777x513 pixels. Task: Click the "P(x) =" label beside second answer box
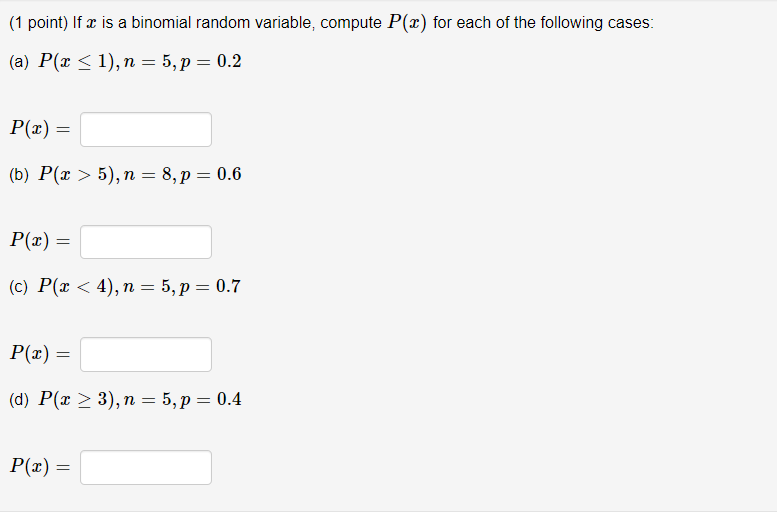pyautogui.click(x=40, y=241)
